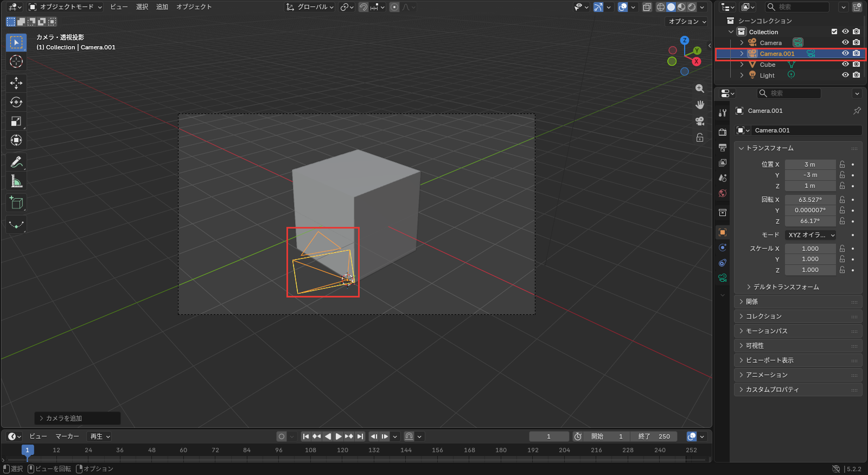
Task: Activate the Move tool
Action: tap(16, 83)
